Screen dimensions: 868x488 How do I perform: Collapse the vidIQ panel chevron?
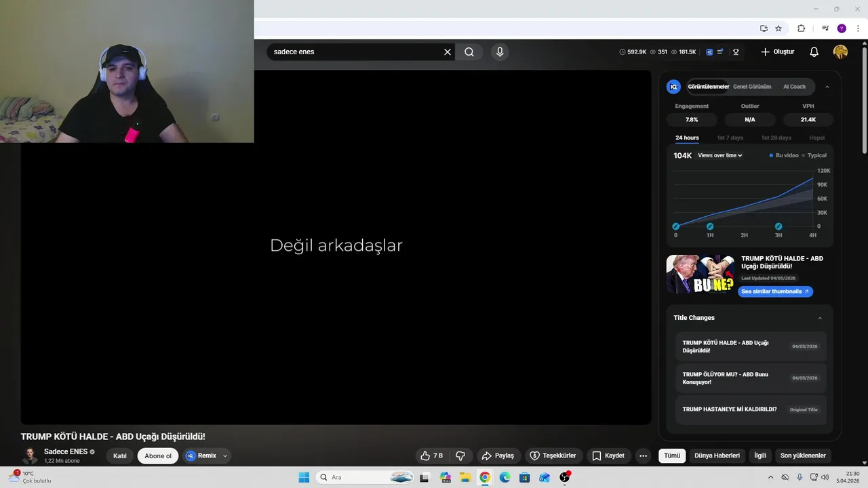[827, 87]
